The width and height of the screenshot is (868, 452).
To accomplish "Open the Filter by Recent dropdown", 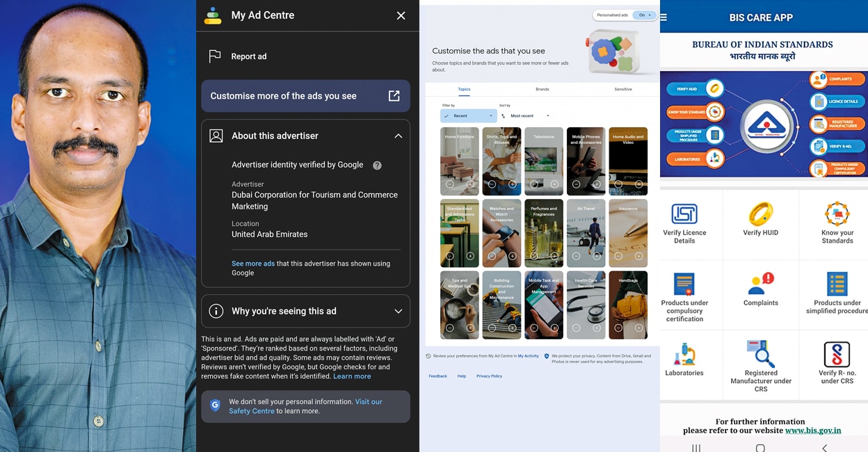I will (468, 116).
